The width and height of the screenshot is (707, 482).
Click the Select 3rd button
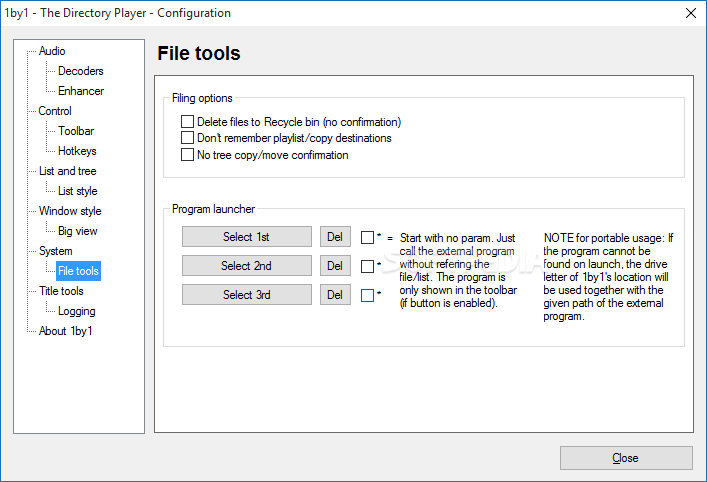tap(247, 294)
